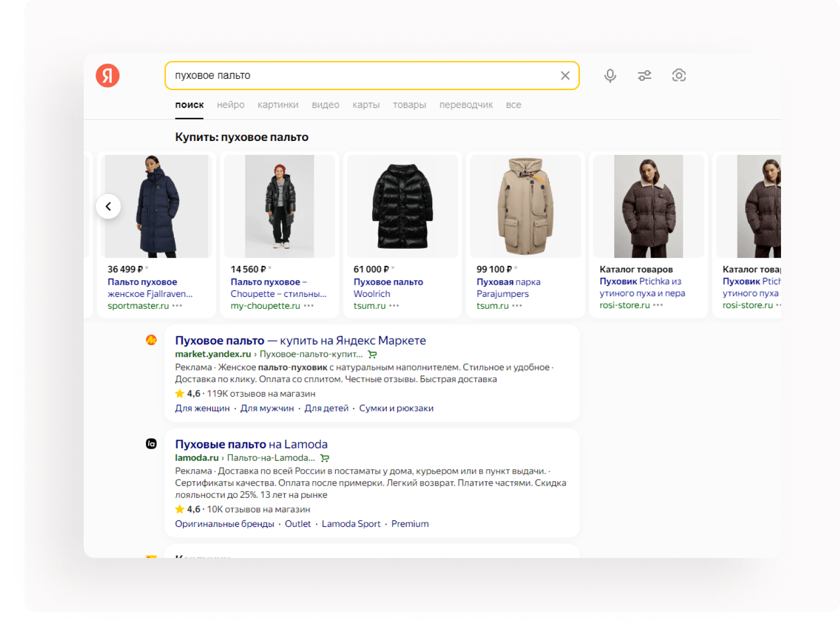Screen dimensions: 840x633
Task: Open Choupette kids coat product image
Action: click(279, 206)
